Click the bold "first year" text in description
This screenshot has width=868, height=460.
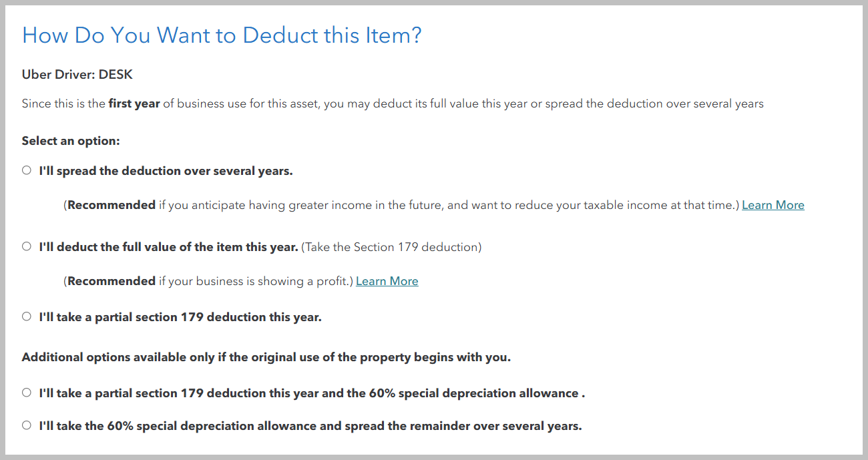pyautogui.click(x=134, y=104)
